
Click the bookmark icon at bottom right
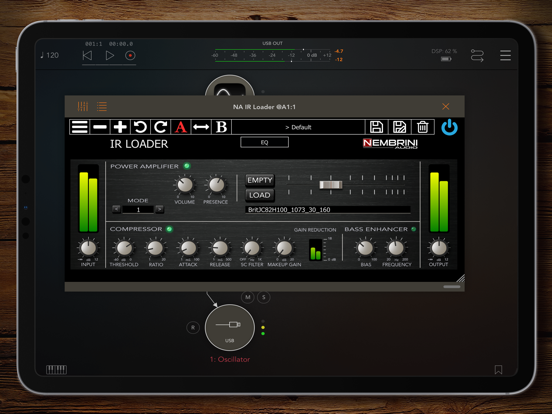pos(498,370)
